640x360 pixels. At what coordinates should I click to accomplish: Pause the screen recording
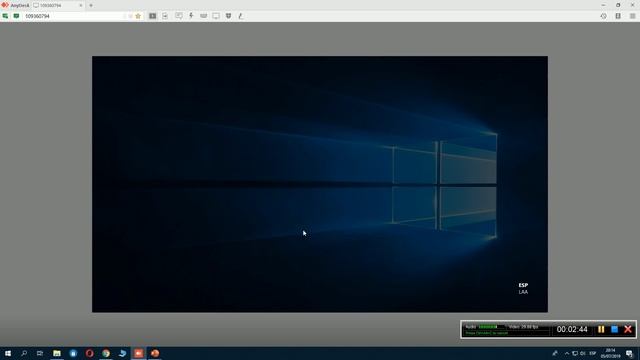pyautogui.click(x=601, y=329)
